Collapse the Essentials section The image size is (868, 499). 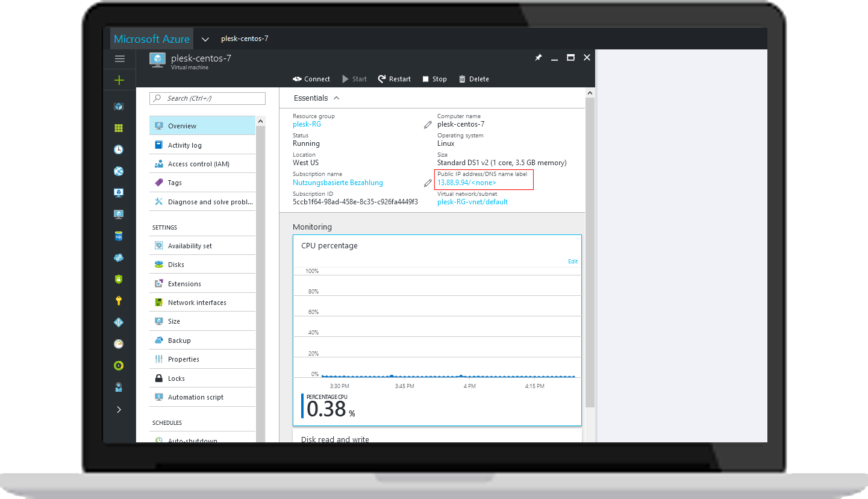point(317,98)
